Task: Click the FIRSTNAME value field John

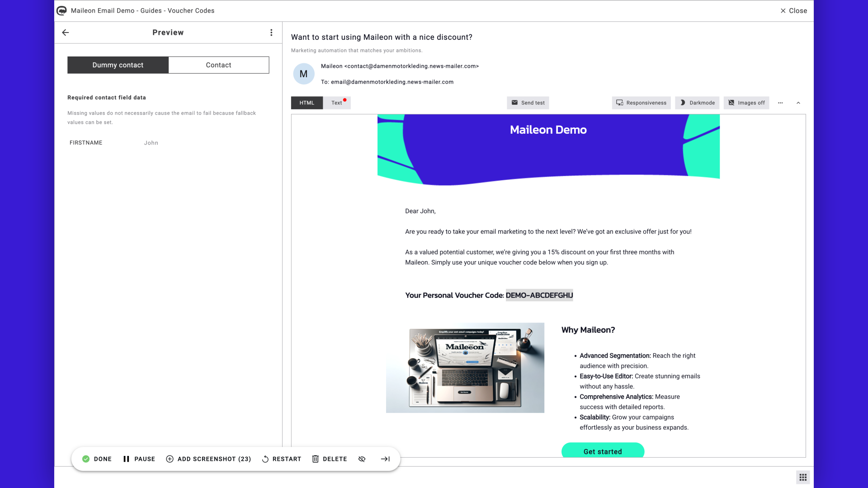Action: click(x=151, y=143)
